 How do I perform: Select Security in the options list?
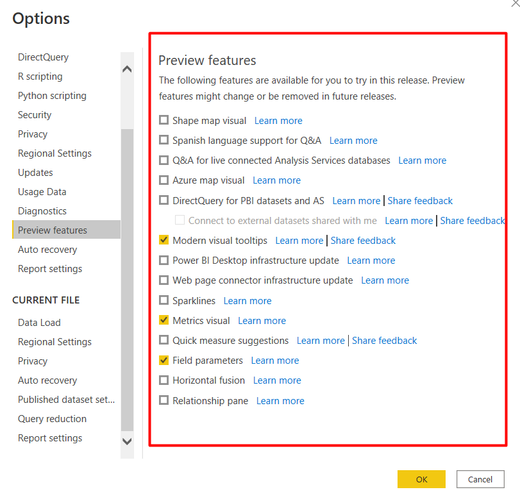35,115
